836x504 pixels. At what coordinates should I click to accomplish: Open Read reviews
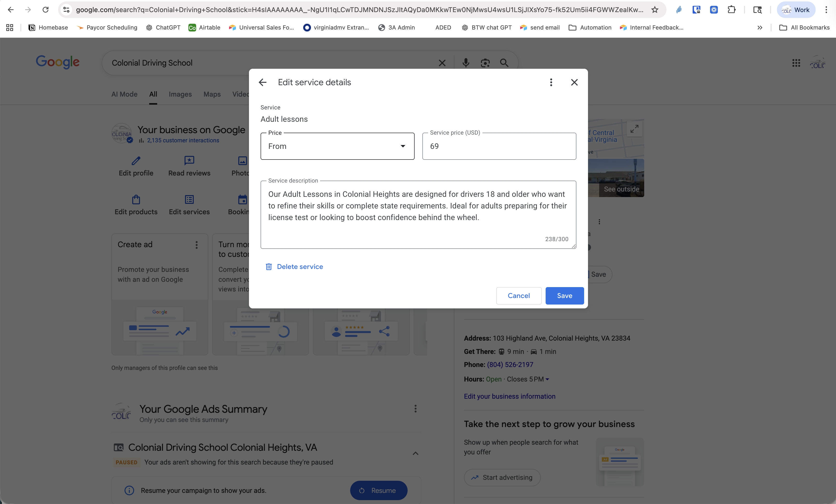[x=189, y=166]
